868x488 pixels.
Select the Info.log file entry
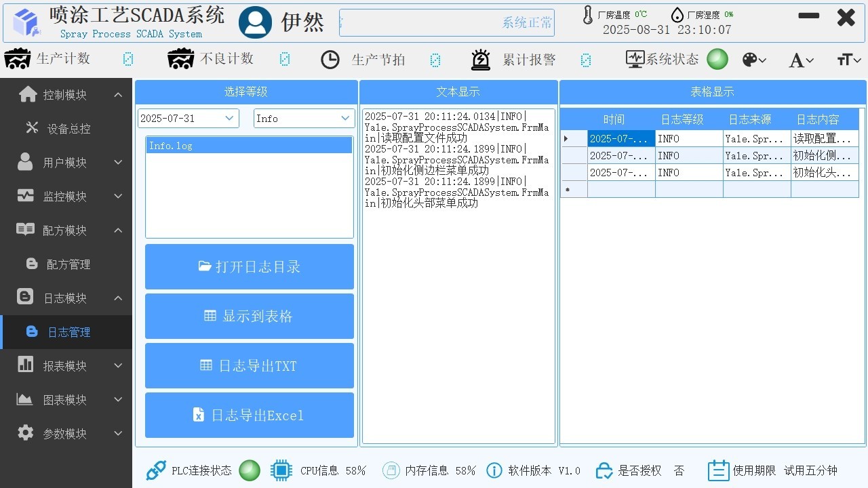[250, 146]
